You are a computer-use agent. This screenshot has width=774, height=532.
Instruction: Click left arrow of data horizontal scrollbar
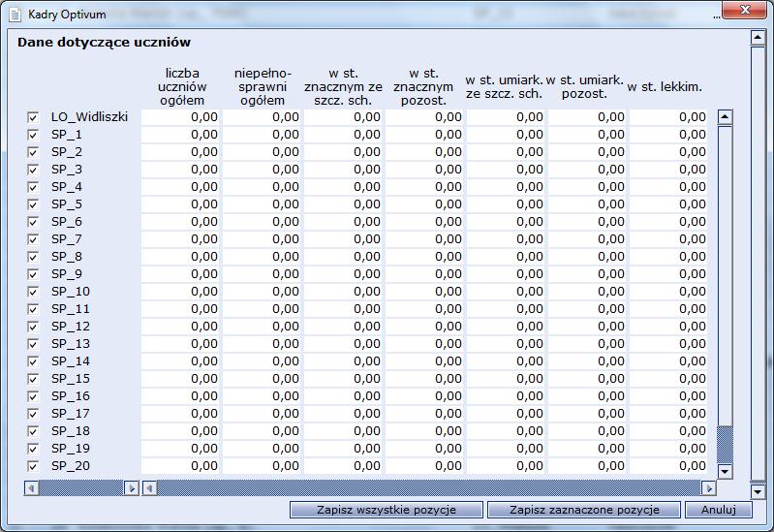[149, 488]
